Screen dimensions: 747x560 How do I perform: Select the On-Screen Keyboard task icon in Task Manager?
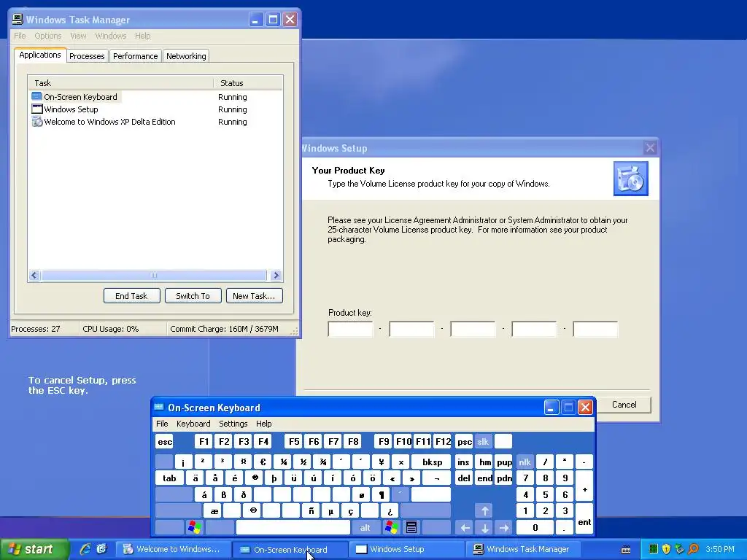(x=36, y=97)
